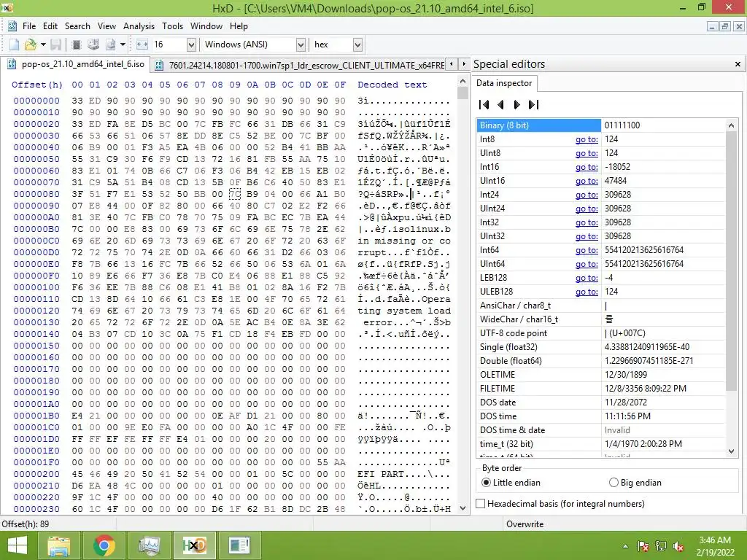Open the Tools menu
This screenshot has height=560, width=747.
(x=172, y=26)
